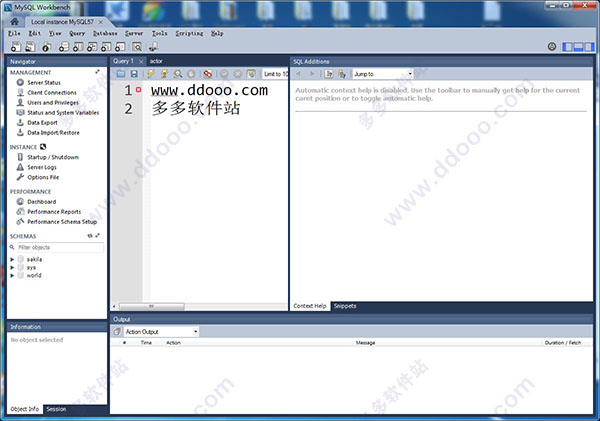Image resolution: width=600 pixels, height=421 pixels.
Task: Open SQL script file from main toolbar
Action: pyautogui.click(x=30, y=47)
